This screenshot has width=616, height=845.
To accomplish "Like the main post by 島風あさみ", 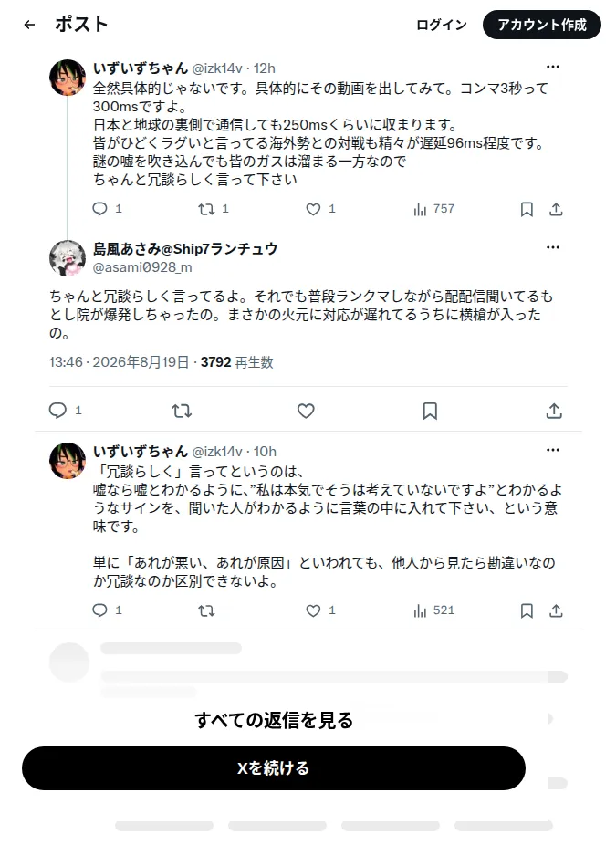I will point(306,411).
